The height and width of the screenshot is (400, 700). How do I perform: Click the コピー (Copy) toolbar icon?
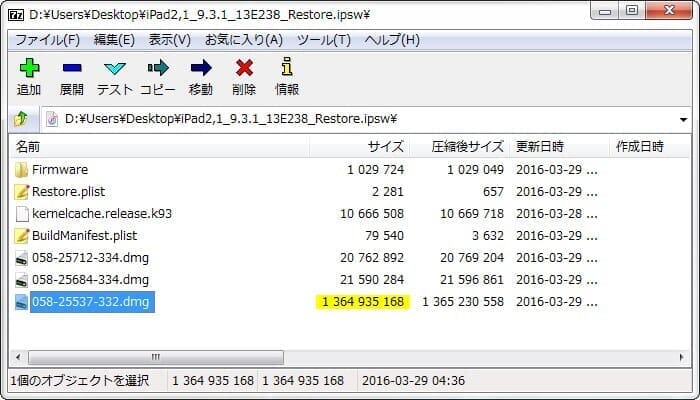(x=158, y=68)
